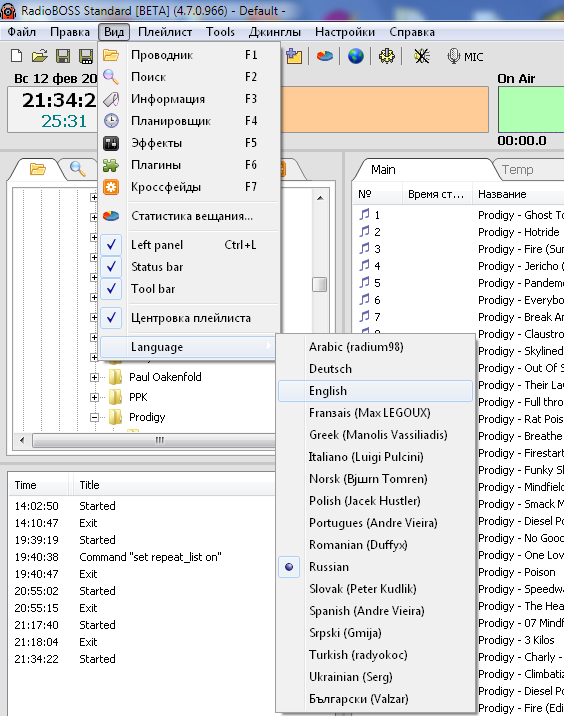Select Russian language radio option

click(375, 567)
